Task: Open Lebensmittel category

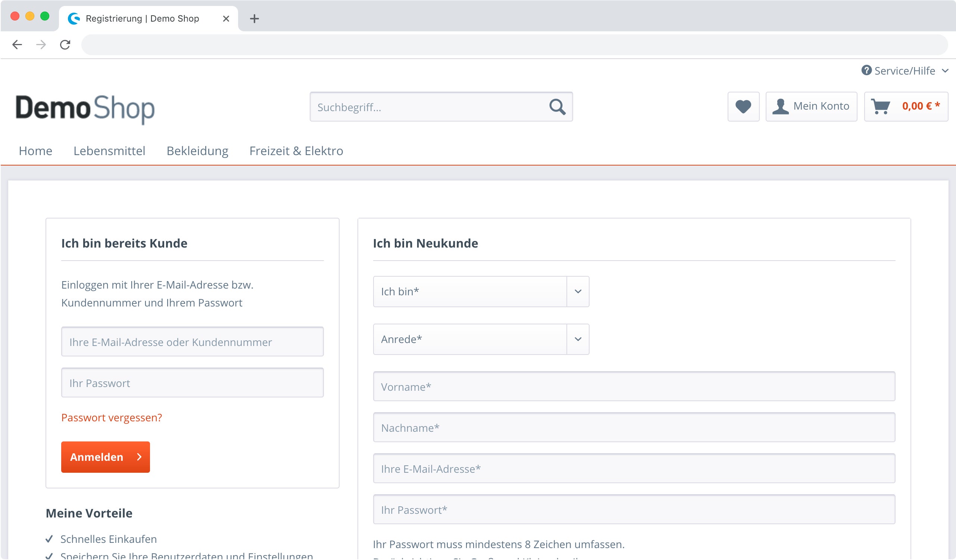Action: coord(109,151)
